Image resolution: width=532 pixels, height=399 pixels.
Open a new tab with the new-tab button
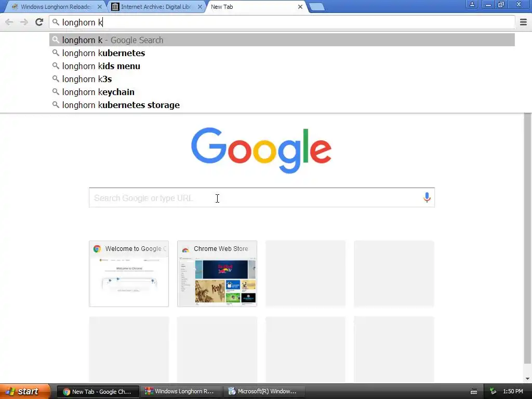point(317,7)
